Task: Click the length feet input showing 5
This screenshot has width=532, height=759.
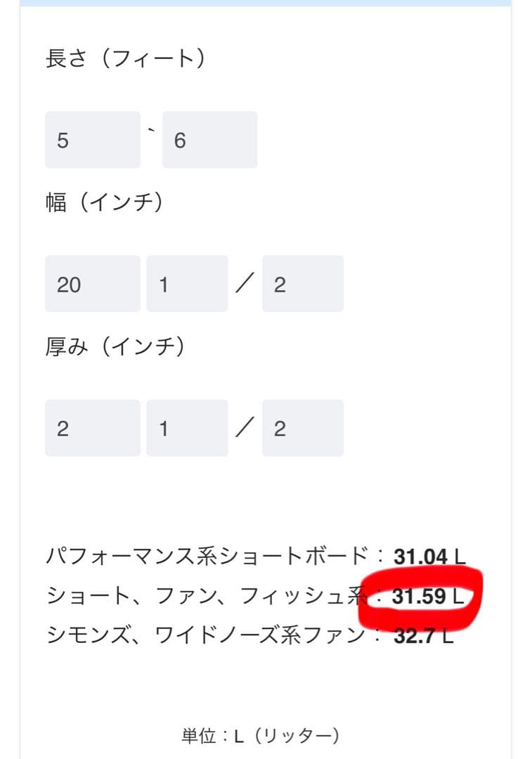Action: click(x=91, y=140)
